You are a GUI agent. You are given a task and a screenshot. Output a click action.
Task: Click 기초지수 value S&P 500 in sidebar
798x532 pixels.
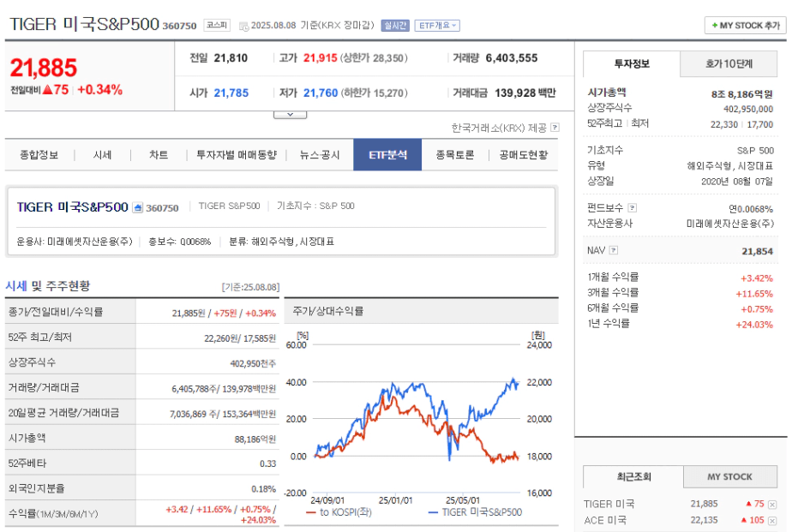[x=755, y=151]
